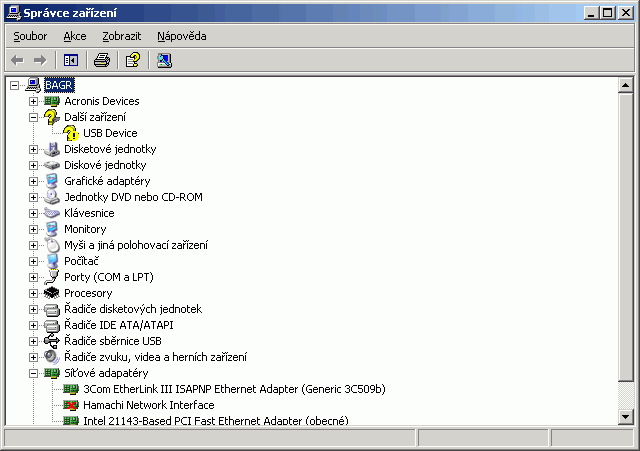Click the Disketové jednotky floppy icon
The height and width of the screenshot is (451, 640).
pos(52,149)
